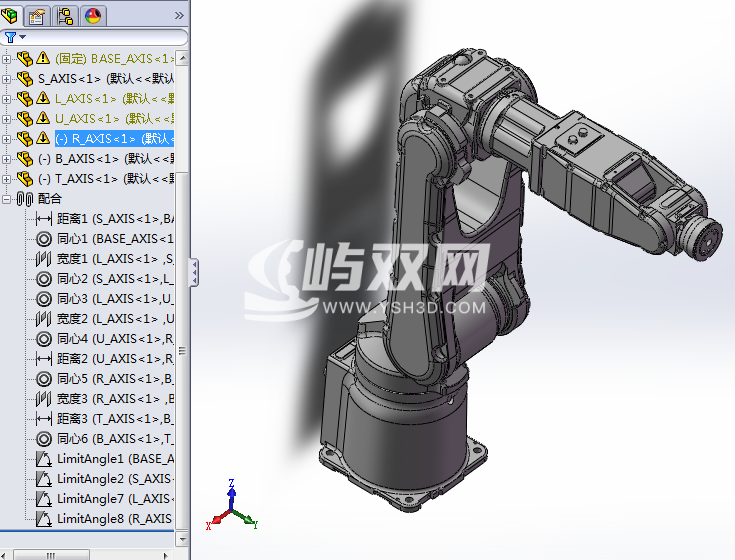Click distance mate icon for 距离1
The height and width of the screenshot is (560, 735).
pyautogui.click(x=44, y=219)
